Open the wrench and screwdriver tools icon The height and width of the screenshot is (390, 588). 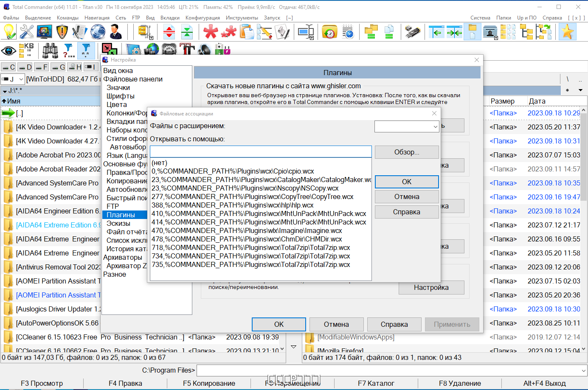[27, 32]
